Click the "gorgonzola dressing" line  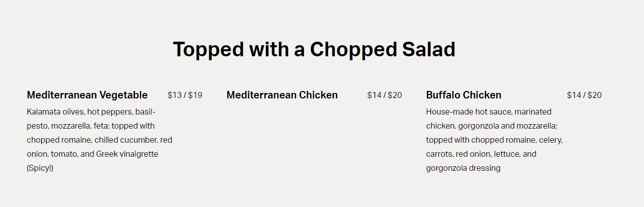pos(463,168)
